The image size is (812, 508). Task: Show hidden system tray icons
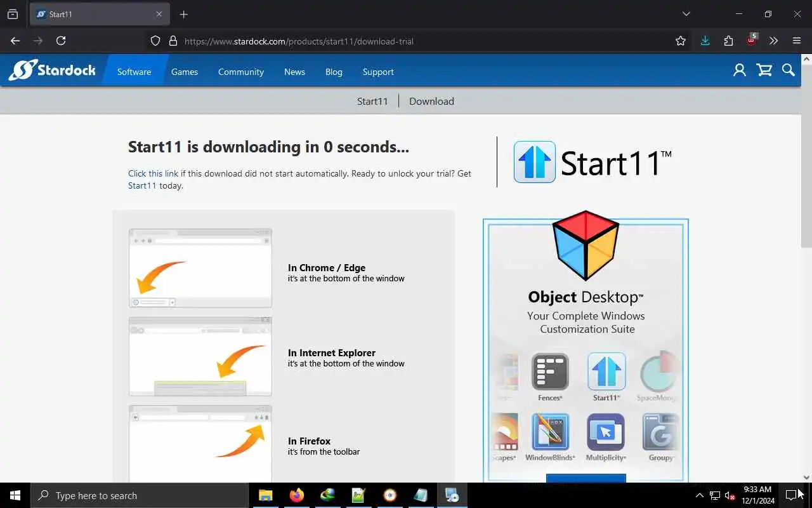(700, 495)
